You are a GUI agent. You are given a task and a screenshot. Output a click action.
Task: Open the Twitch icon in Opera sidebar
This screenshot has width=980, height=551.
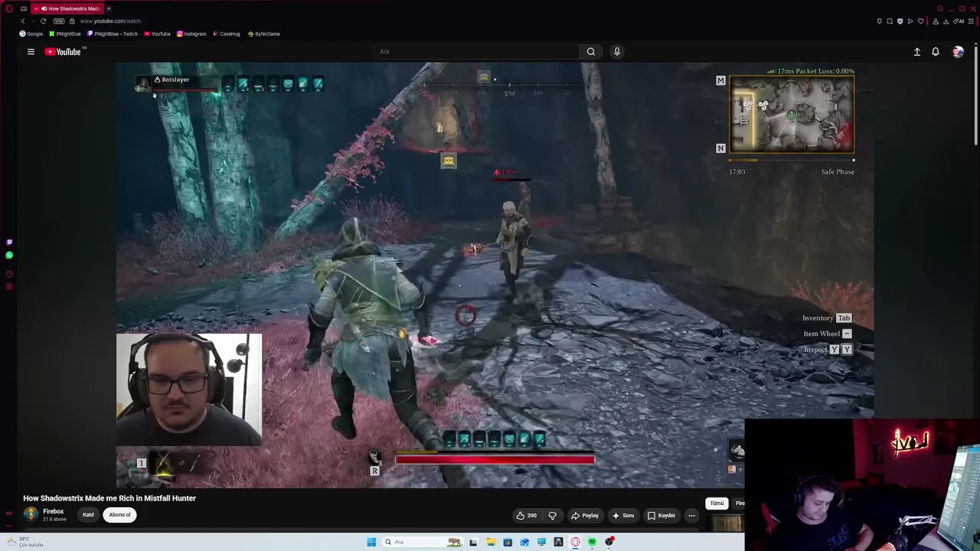click(9, 242)
